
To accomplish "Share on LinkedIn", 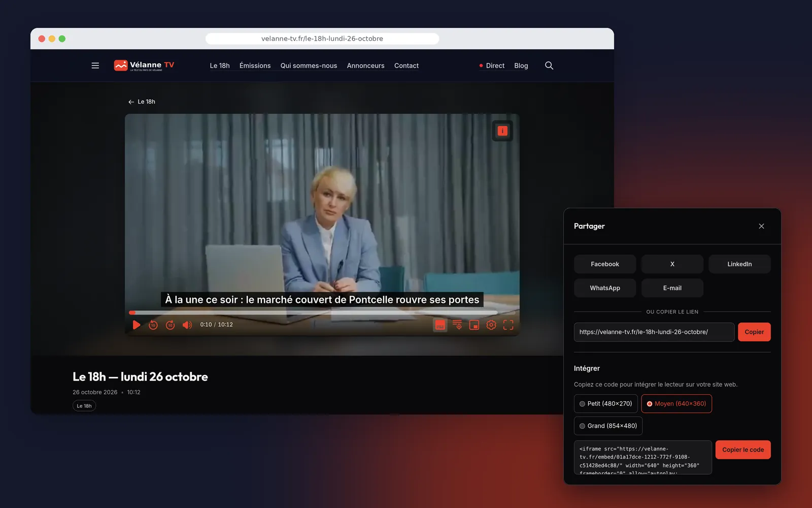I will (739, 264).
